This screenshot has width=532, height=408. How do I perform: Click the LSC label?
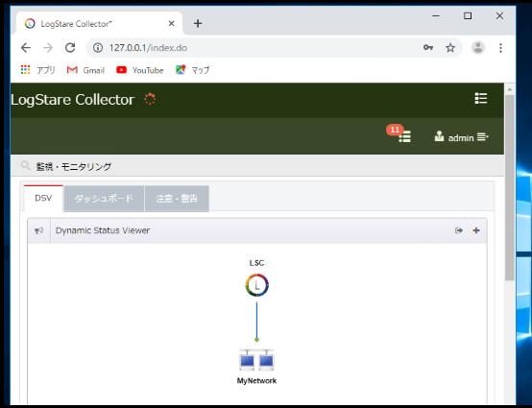point(256,263)
